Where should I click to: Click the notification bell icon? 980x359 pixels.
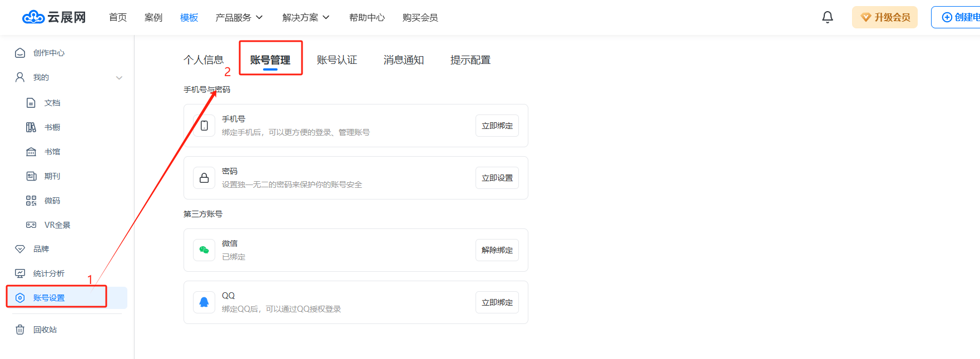click(x=827, y=17)
